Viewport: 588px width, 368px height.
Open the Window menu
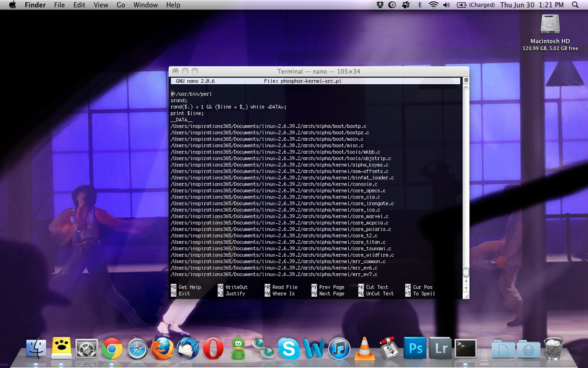(x=145, y=5)
